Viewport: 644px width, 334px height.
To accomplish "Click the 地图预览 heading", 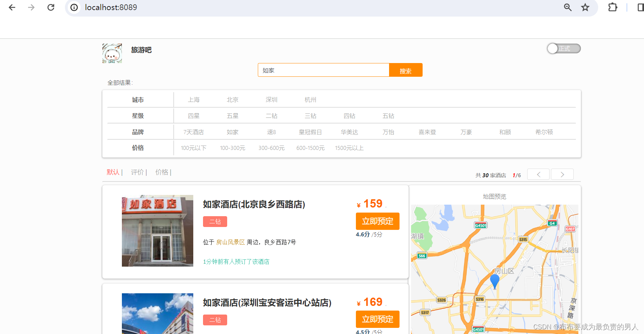I will pyautogui.click(x=494, y=196).
